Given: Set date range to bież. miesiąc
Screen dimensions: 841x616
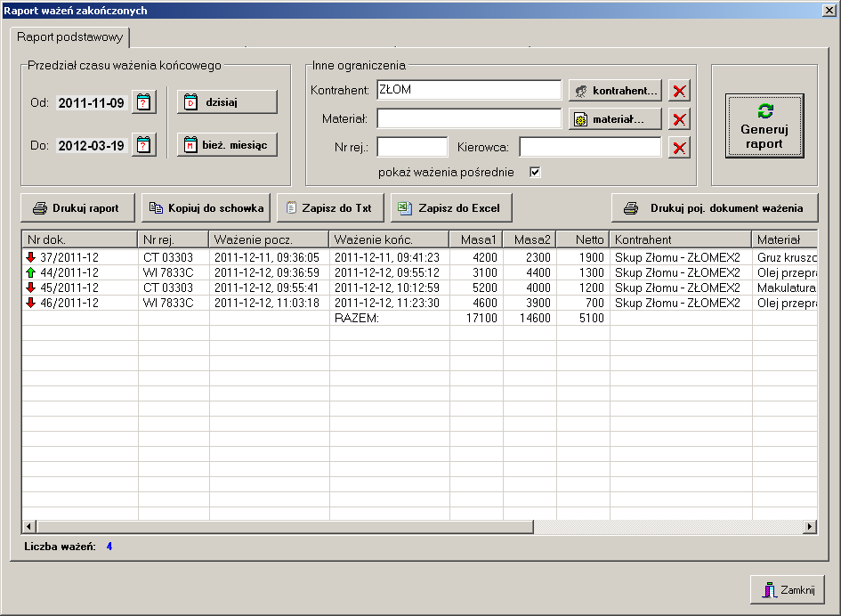Looking at the screenshot, I should 227,145.
